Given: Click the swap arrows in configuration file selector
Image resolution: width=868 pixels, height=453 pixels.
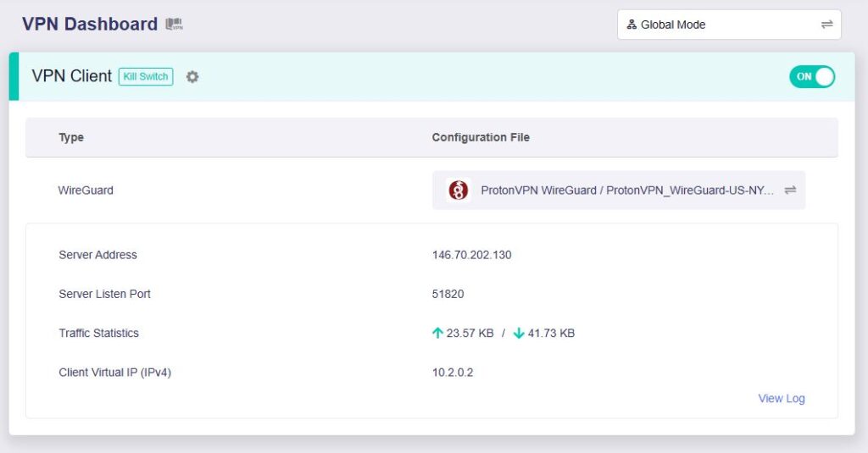Looking at the screenshot, I should tap(790, 191).
